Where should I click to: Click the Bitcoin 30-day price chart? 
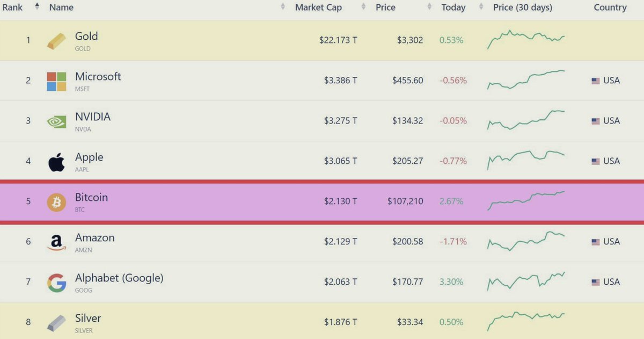tap(526, 200)
